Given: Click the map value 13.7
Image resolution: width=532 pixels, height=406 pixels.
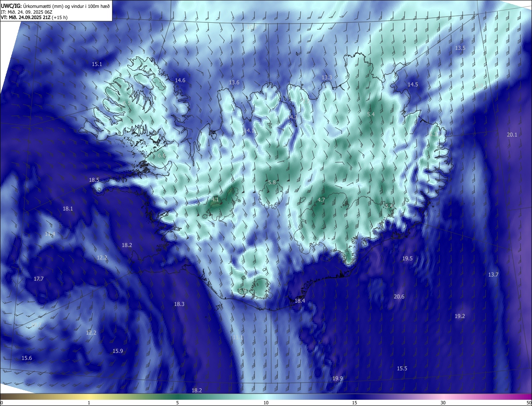Looking at the screenshot, I should [493, 274].
